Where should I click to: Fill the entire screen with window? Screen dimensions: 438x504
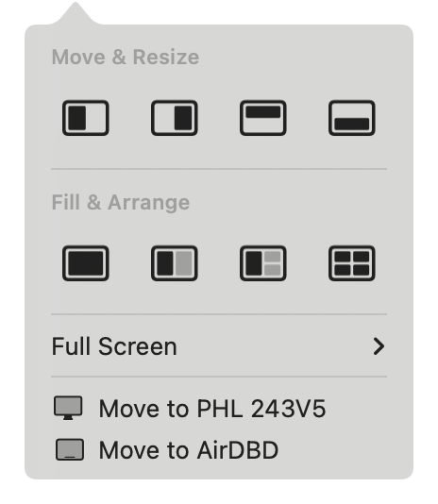[86, 263]
